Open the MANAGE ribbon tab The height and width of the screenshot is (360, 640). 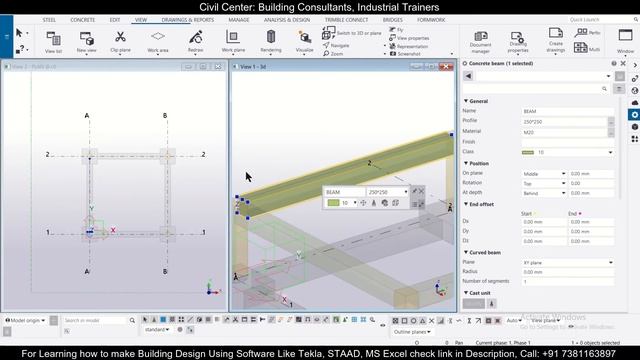coord(239,20)
